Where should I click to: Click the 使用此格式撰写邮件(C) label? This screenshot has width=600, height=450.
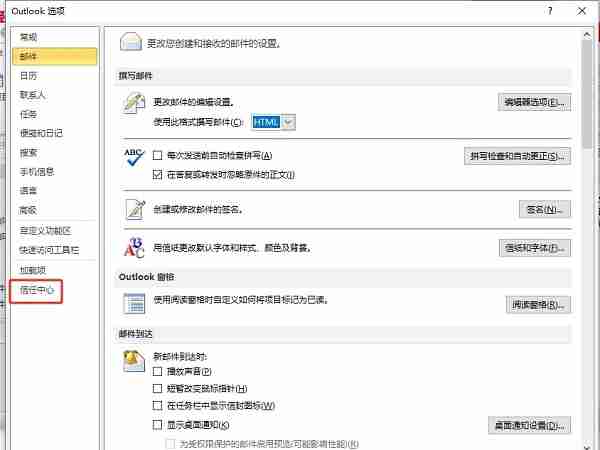click(x=198, y=122)
